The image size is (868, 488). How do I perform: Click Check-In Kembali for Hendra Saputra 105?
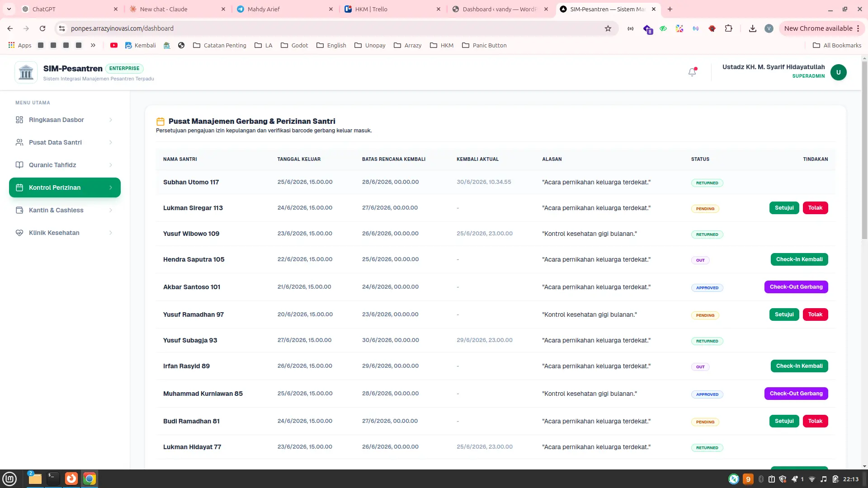799,259
